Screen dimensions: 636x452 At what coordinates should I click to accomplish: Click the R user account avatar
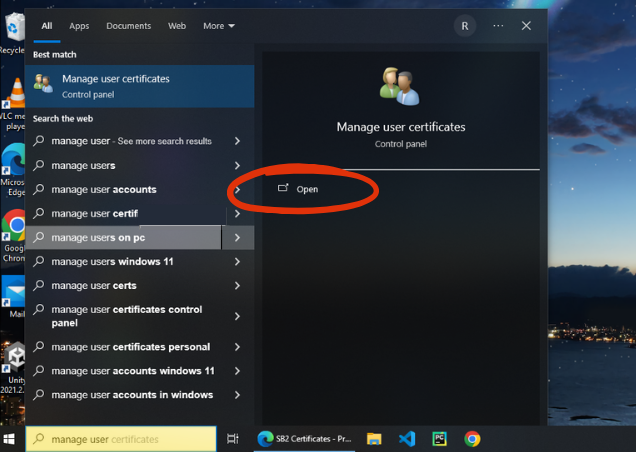click(x=465, y=26)
